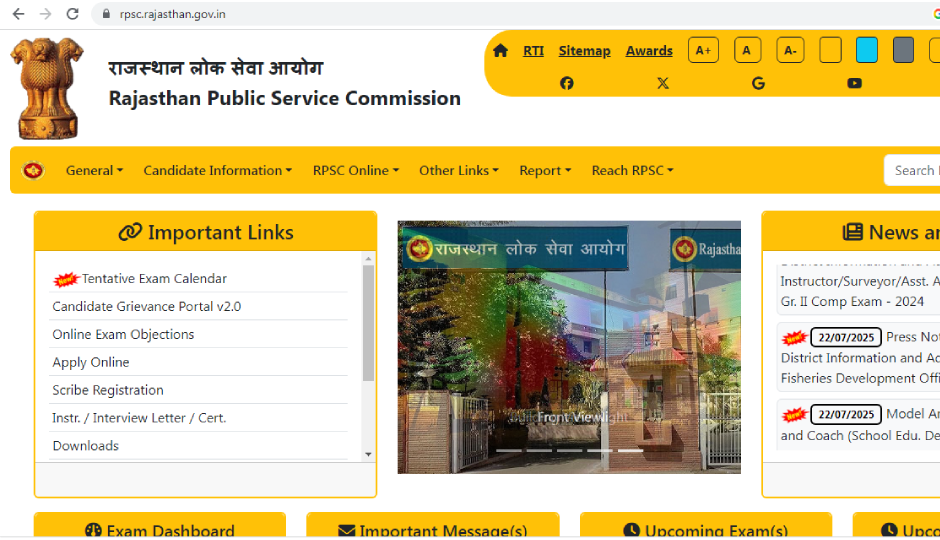Screen dimensions: 940x540
Task: Open the YouTube channel icon
Action: pos(854,83)
